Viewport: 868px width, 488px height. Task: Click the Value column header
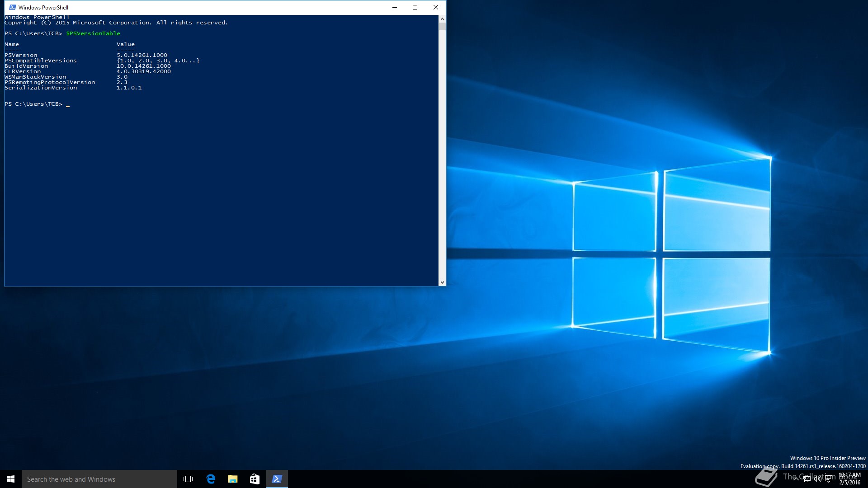coord(126,44)
